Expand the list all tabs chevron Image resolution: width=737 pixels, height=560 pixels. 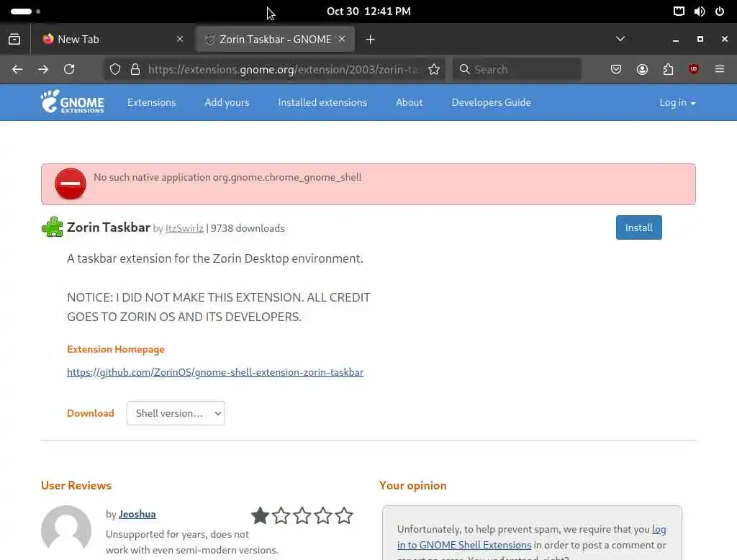tap(620, 39)
